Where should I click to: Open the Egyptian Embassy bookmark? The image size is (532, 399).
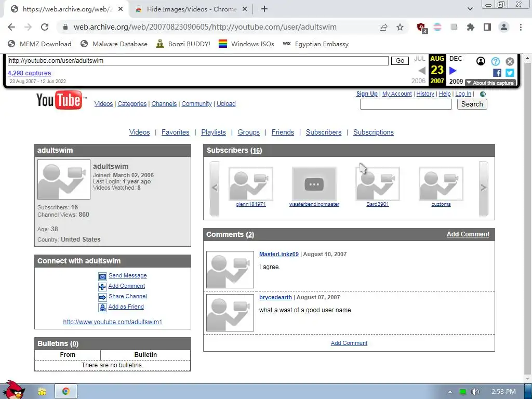315,44
